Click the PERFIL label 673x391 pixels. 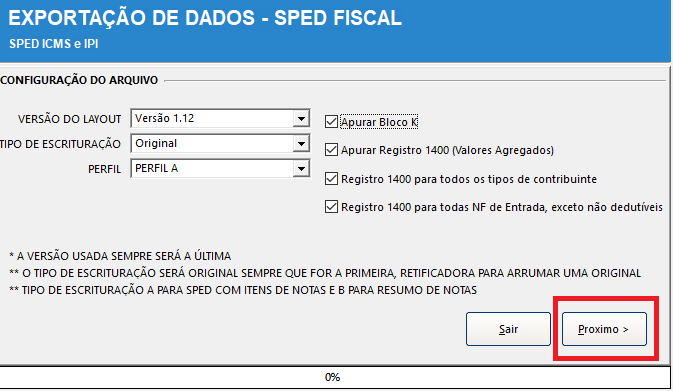click(104, 169)
